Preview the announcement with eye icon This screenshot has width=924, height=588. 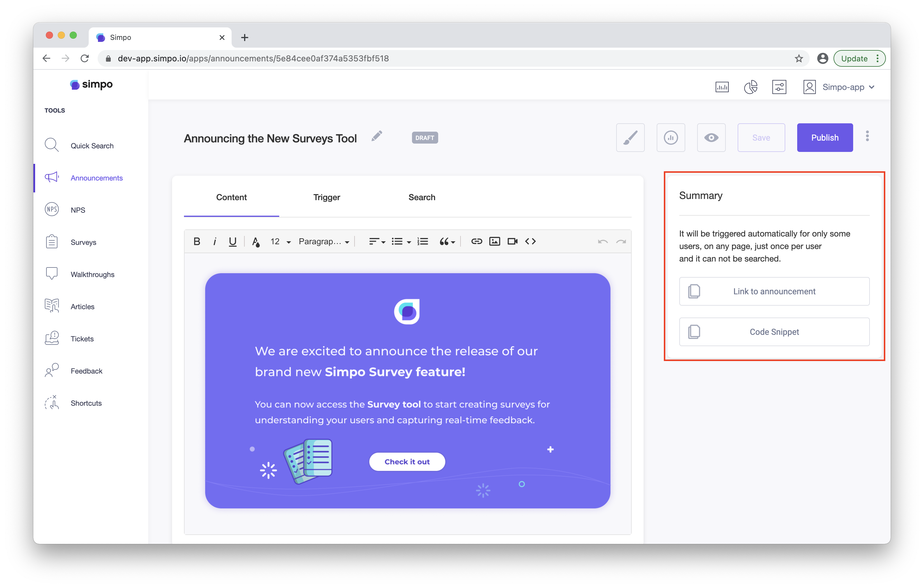(x=711, y=138)
